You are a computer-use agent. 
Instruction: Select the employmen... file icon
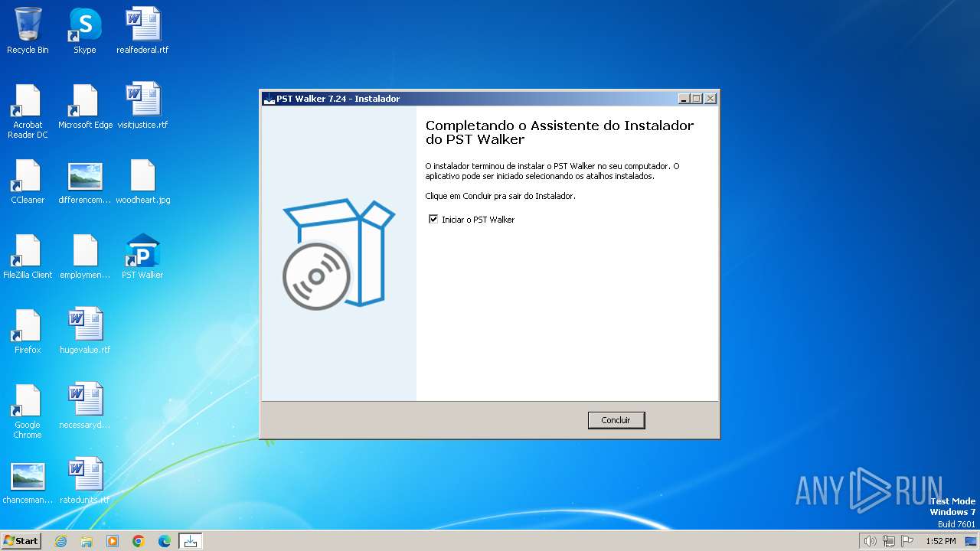pyautogui.click(x=85, y=256)
